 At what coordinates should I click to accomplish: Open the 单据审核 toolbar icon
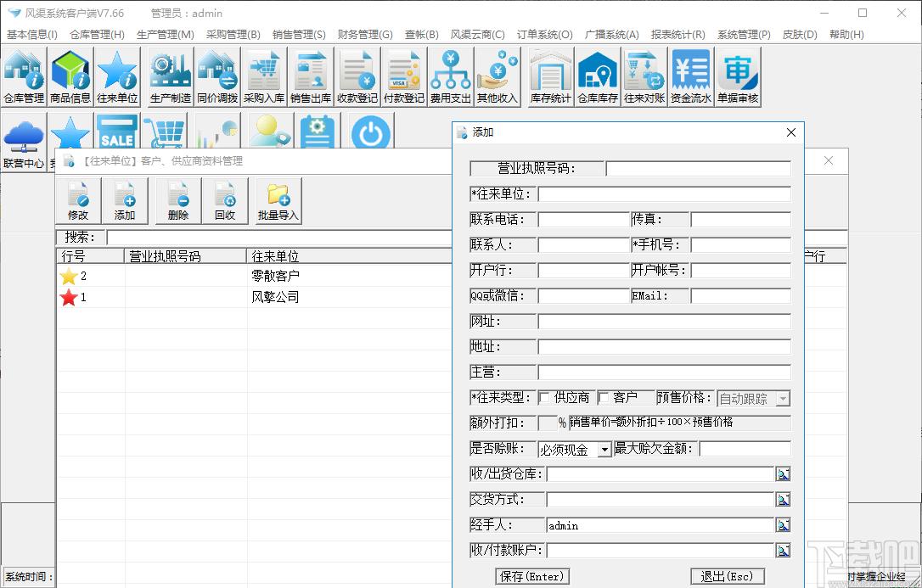(x=738, y=77)
